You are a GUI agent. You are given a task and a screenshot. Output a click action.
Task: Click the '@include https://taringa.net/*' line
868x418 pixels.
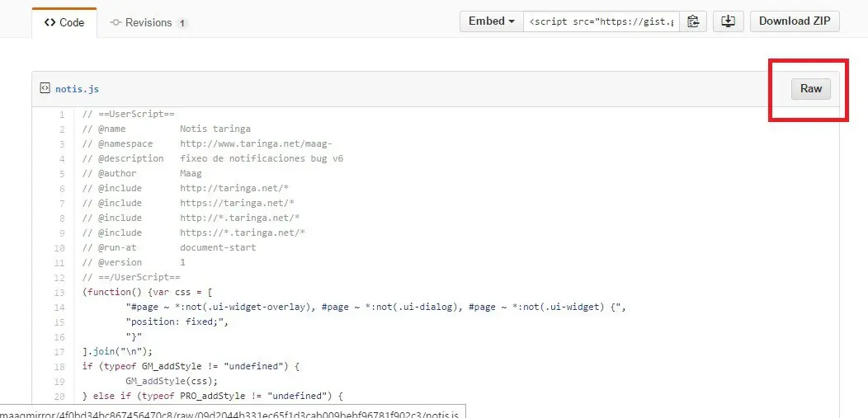coord(188,203)
